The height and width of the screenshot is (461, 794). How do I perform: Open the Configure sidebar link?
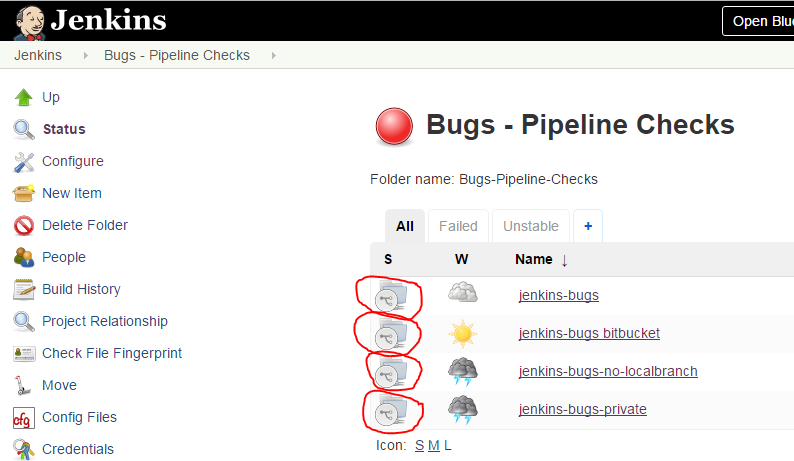click(73, 161)
